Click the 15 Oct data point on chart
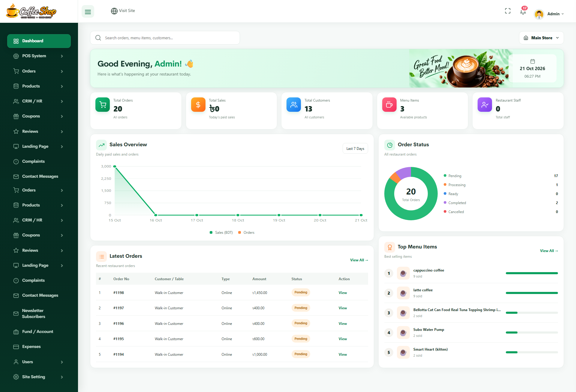Screen dimensions: 576x392 click(x=115, y=166)
